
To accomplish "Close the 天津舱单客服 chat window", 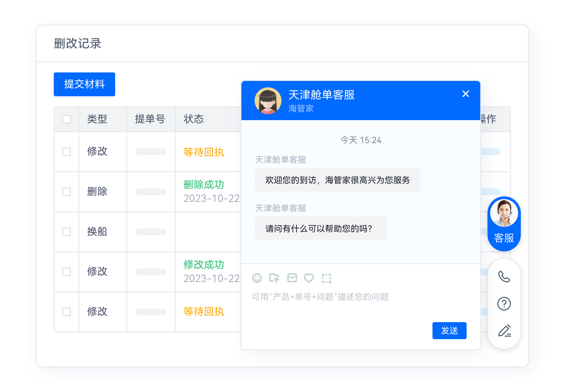I will click(465, 94).
